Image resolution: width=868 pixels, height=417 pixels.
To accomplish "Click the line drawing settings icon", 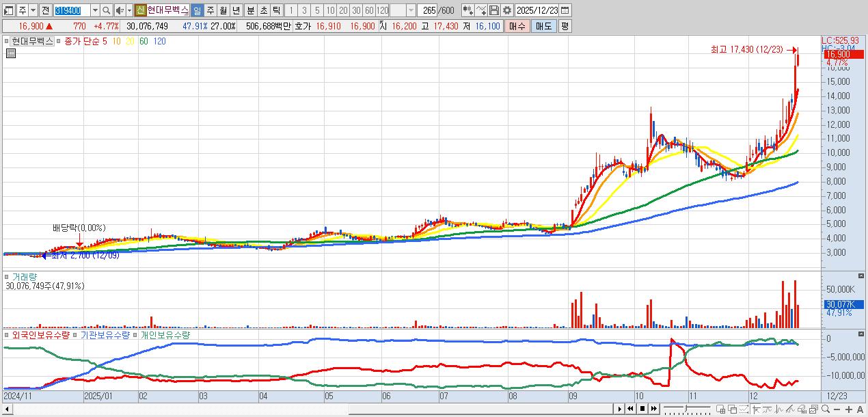I will pyautogui.click(x=481, y=10).
